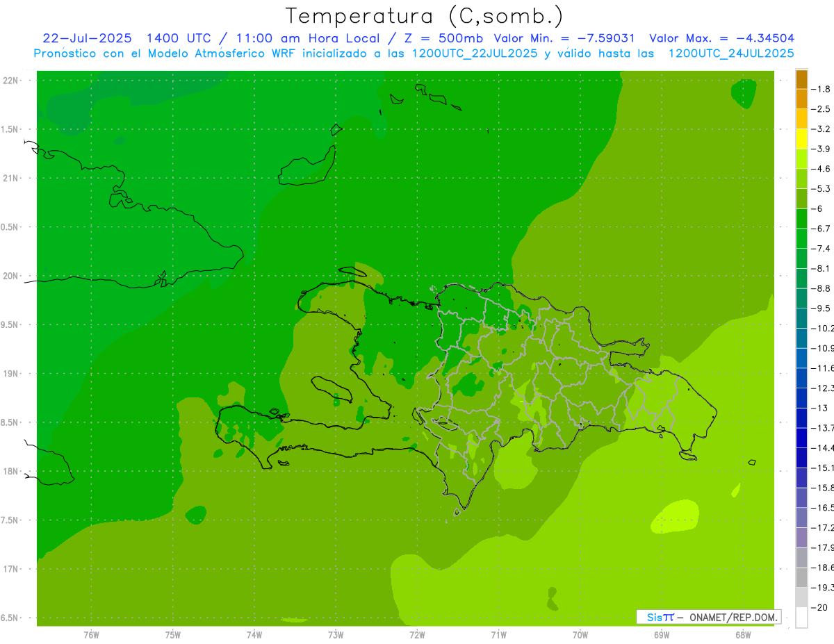This screenshot has height=644, width=834.
Task: Click the 'ONAMET/REP.DOM.' credit label
Action: coord(733,617)
